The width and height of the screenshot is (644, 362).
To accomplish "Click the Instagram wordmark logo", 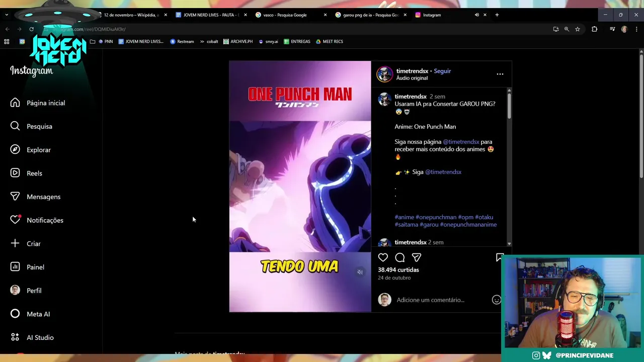I will (x=31, y=70).
